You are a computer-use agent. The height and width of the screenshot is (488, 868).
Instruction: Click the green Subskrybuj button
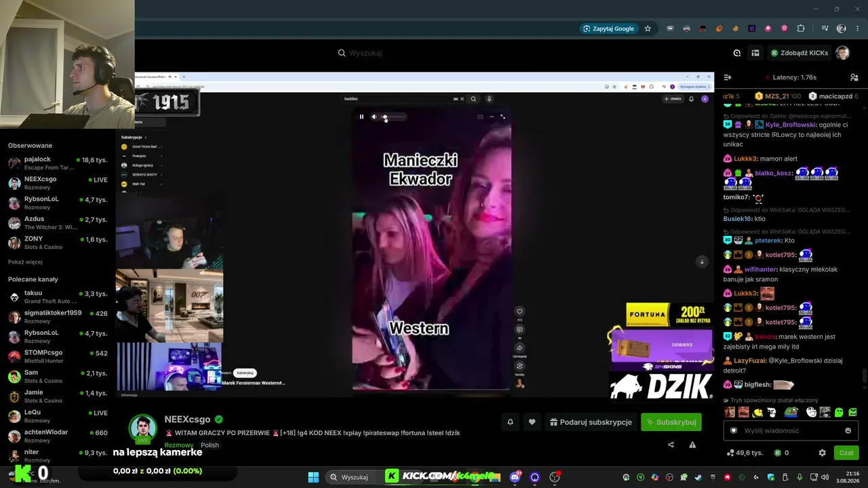[671, 422]
